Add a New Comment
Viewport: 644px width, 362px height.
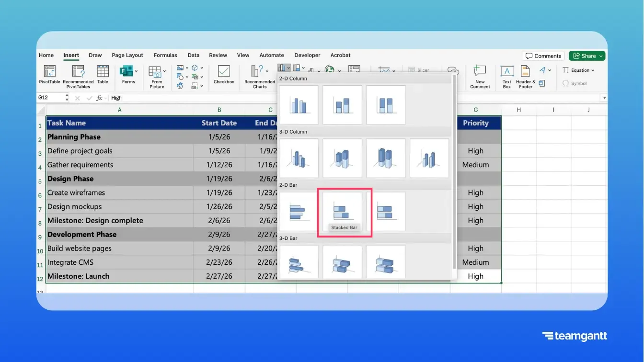480,77
